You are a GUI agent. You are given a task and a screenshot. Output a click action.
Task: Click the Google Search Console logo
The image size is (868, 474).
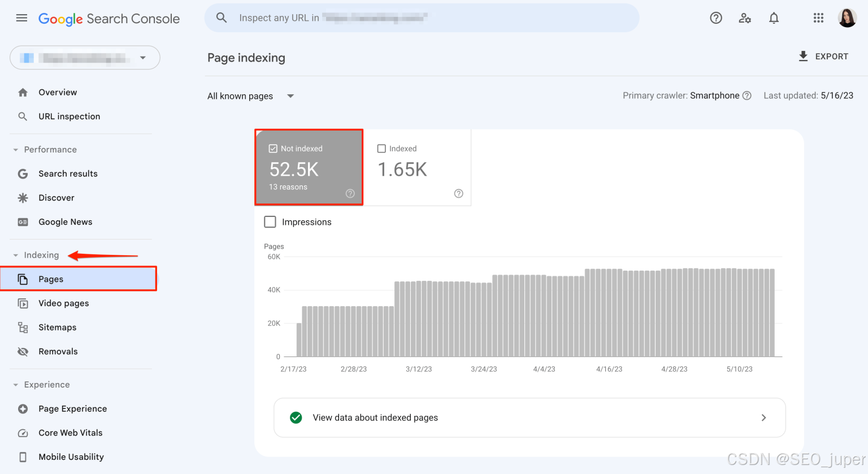pyautogui.click(x=109, y=19)
